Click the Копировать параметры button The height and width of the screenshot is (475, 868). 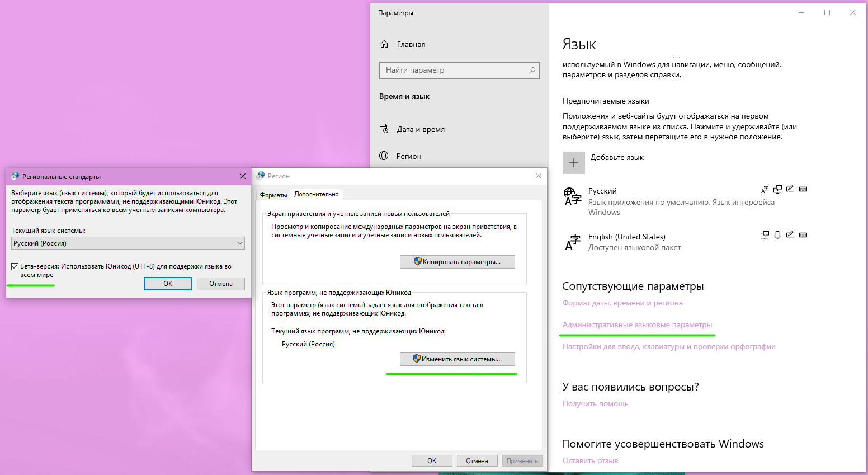[x=457, y=262]
